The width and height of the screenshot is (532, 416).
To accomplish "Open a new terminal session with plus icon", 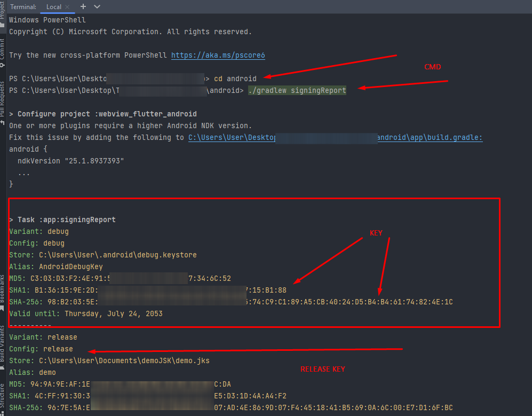I will [x=83, y=7].
